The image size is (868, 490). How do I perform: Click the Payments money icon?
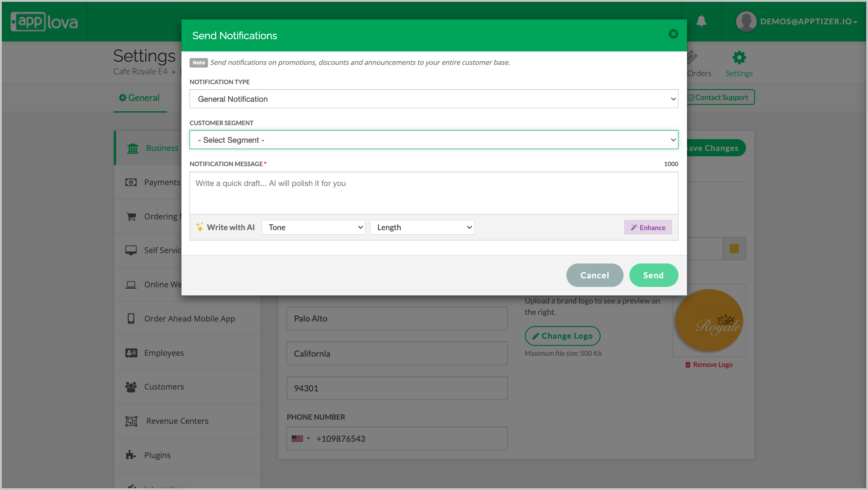(x=131, y=182)
